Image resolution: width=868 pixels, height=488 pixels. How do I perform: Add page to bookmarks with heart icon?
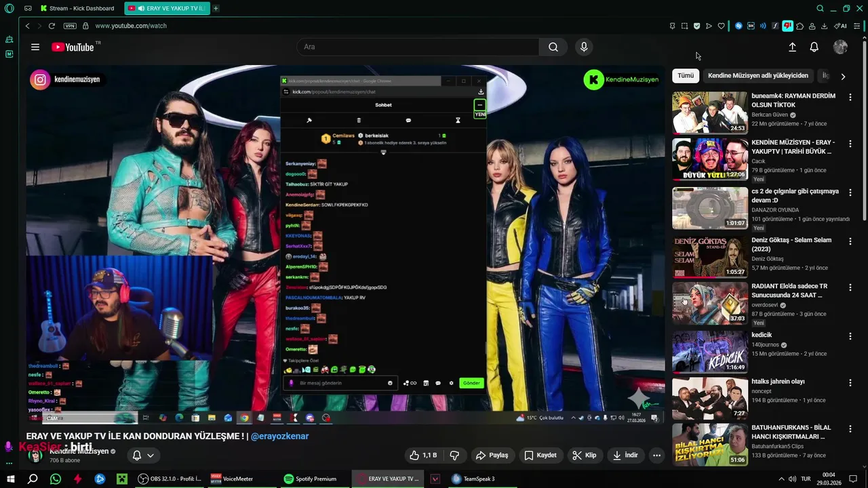click(x=721, y=26)
